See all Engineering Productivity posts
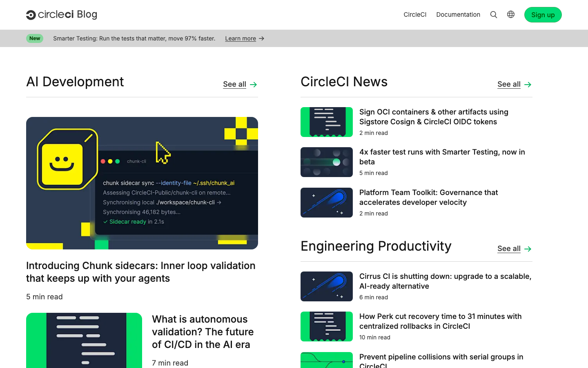 [509, 249]
